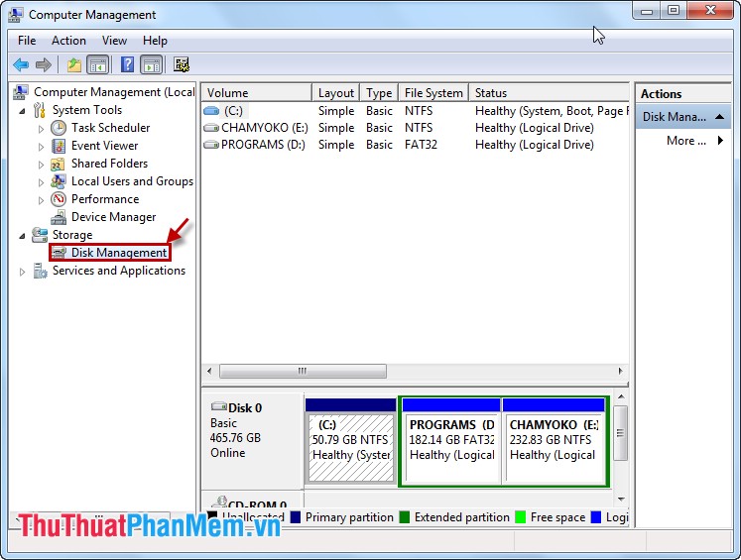Expand the Task Scheduler node arrow
741x560 pixels.
click(x=41, y=129)
